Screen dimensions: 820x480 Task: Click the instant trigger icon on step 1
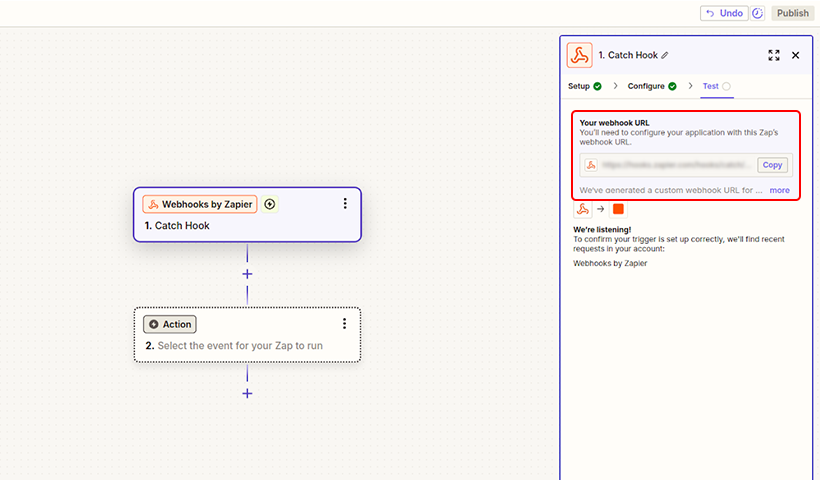(x=269, y=204)
